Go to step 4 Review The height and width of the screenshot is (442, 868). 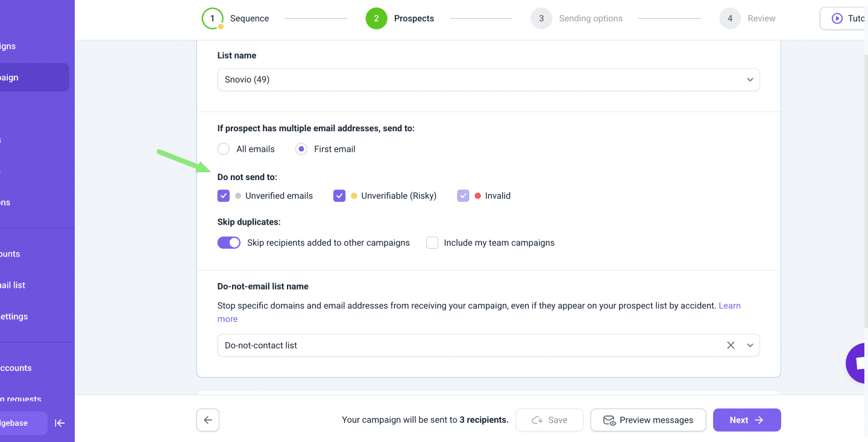click(x=730, y=19)
